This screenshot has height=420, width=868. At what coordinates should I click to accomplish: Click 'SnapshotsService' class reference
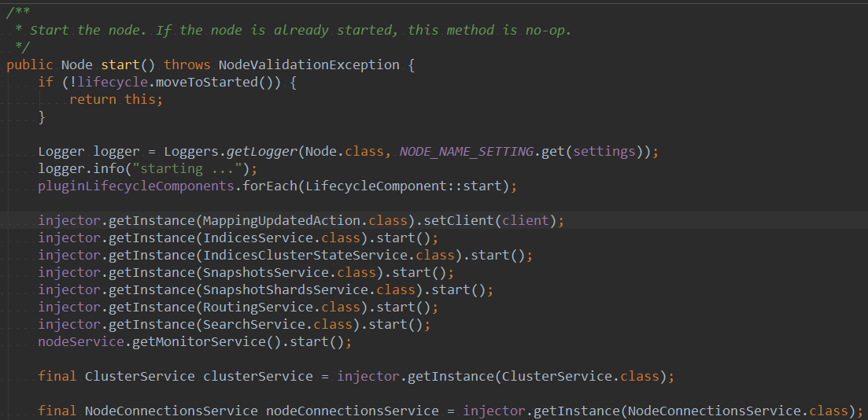coord(266,273)
